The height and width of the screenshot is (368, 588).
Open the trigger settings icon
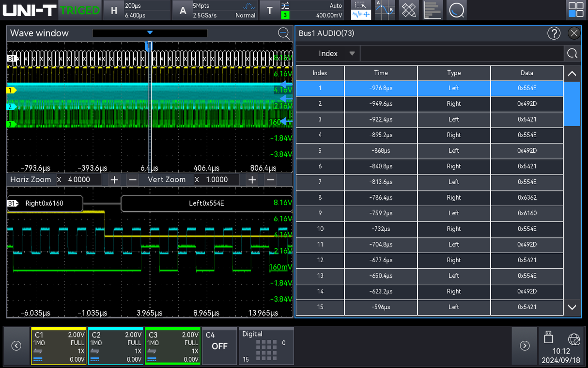coord(270,10)
